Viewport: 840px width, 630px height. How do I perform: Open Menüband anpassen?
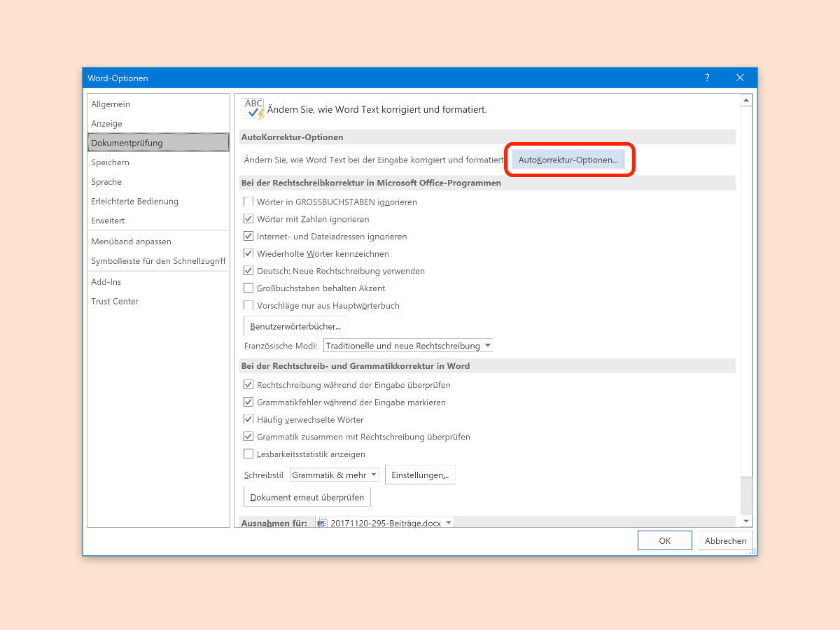coord(158,241)
